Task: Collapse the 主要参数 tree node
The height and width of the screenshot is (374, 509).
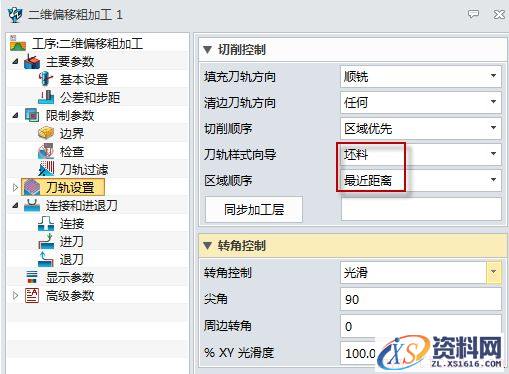Action: [x=15, y=62]
